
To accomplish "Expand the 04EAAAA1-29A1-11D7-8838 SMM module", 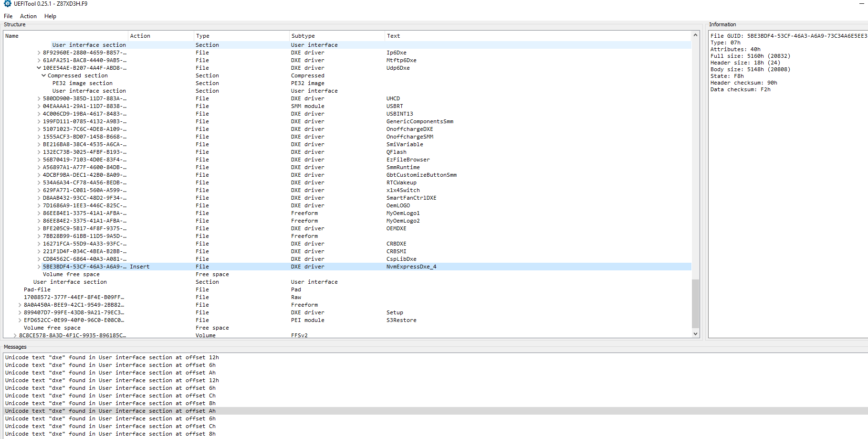I will pos(39,107).
